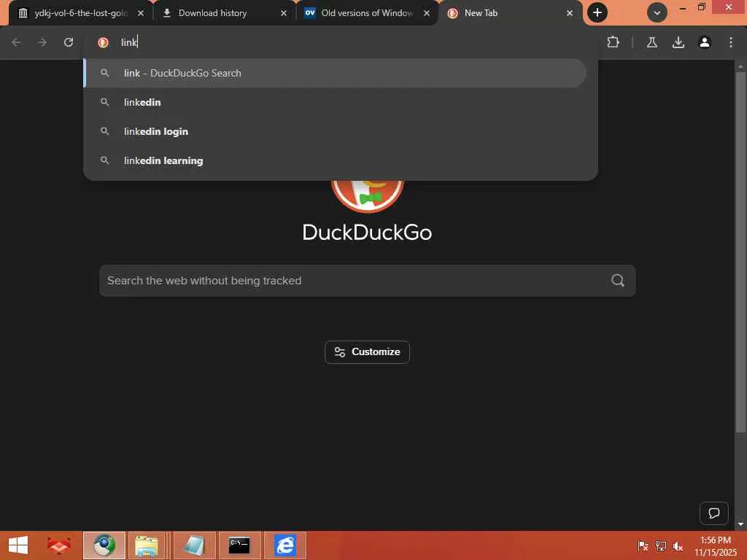Open the Windows Start button

click(x=18, y=545)
